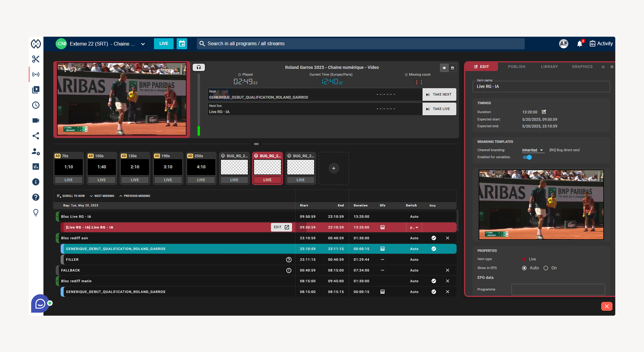Remove Bloc rediff soir row with X
The image size is (644, 352).
coord(447,238)
